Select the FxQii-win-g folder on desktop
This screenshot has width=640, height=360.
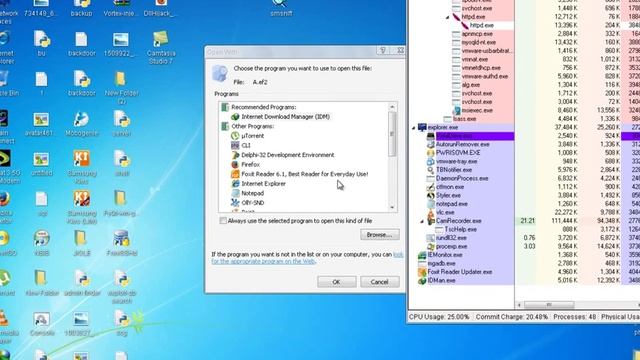(121, 203)
